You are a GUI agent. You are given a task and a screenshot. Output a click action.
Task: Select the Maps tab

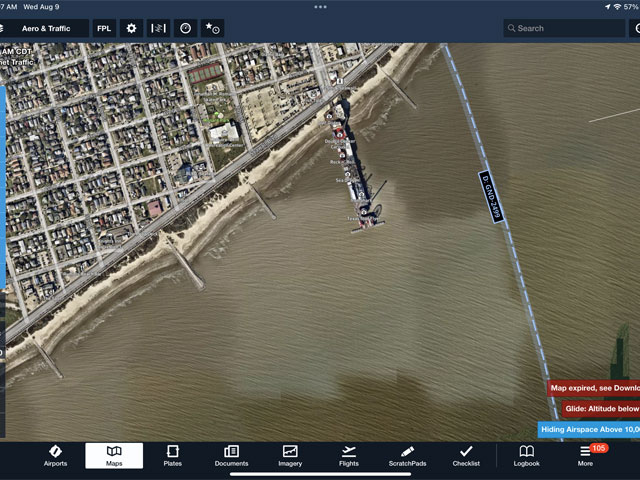[x=114, y=456]
